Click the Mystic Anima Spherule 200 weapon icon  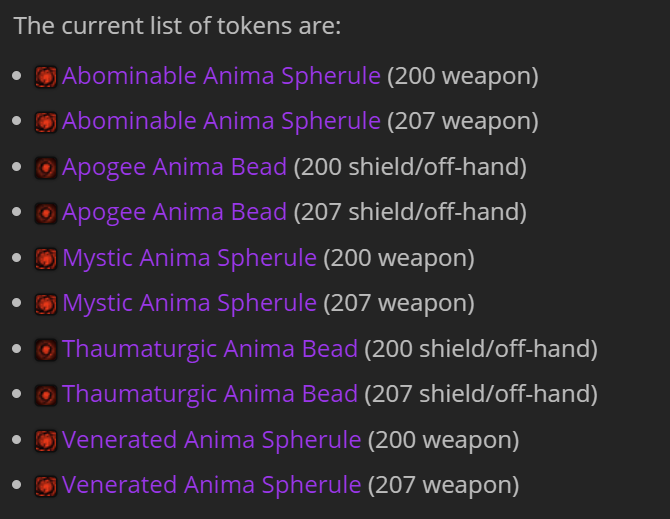[46, 259]
